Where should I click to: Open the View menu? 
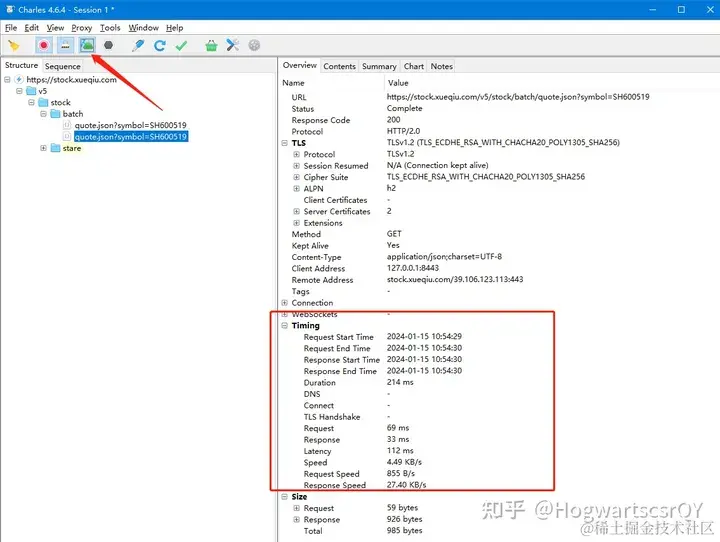pos(55,28)
